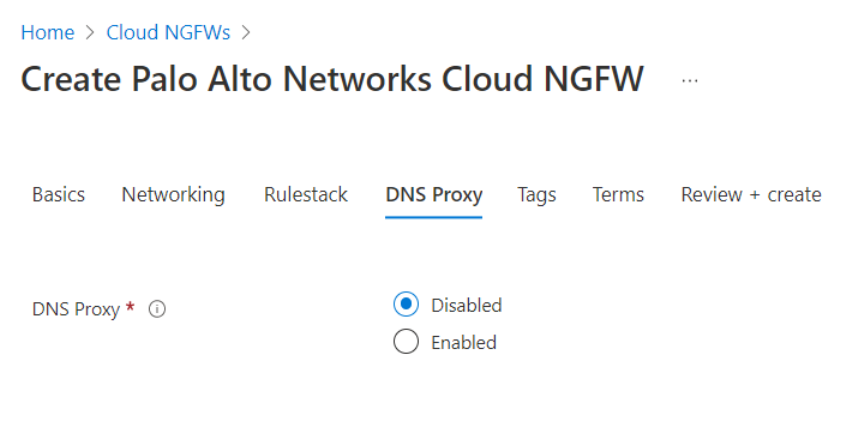Jump to the Review + create tab
The width and height of the screenshot is (862, 428).
coord(751,195)
